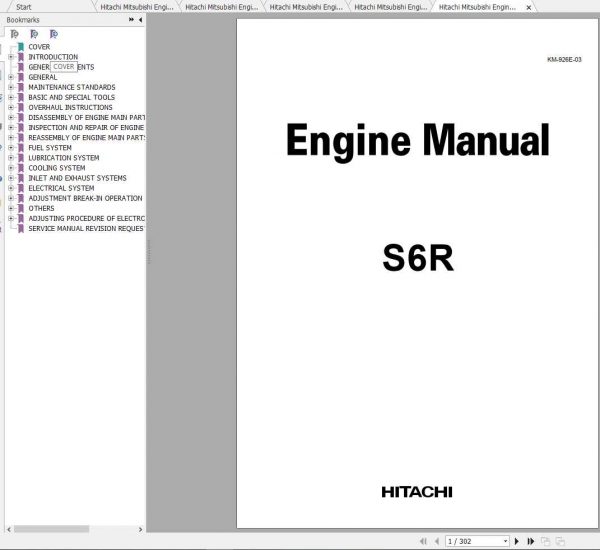The height and width of the screenshot is (550, 600).
Task: Click the greyed next view icon at far right
Action: [x=560, y=541]
